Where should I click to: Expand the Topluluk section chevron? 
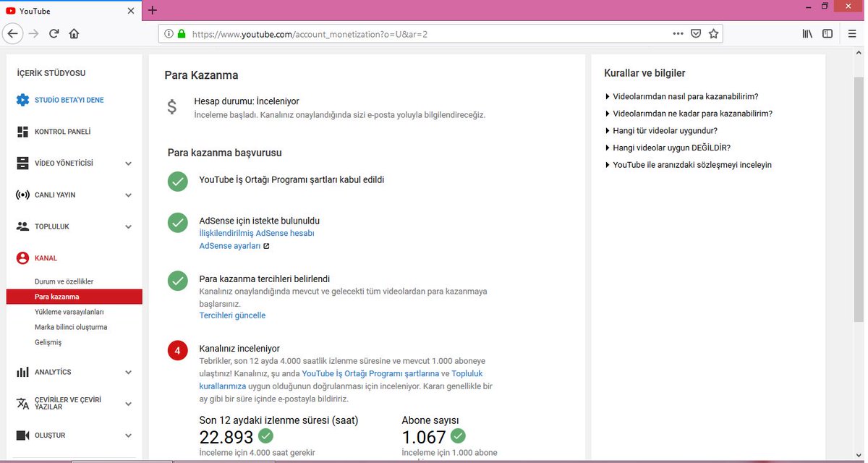129,226
